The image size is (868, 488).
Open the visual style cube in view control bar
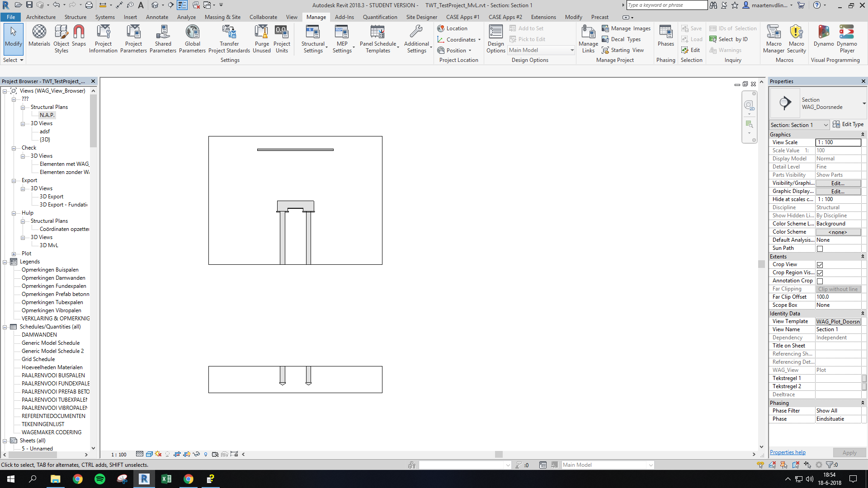[149, 454]
